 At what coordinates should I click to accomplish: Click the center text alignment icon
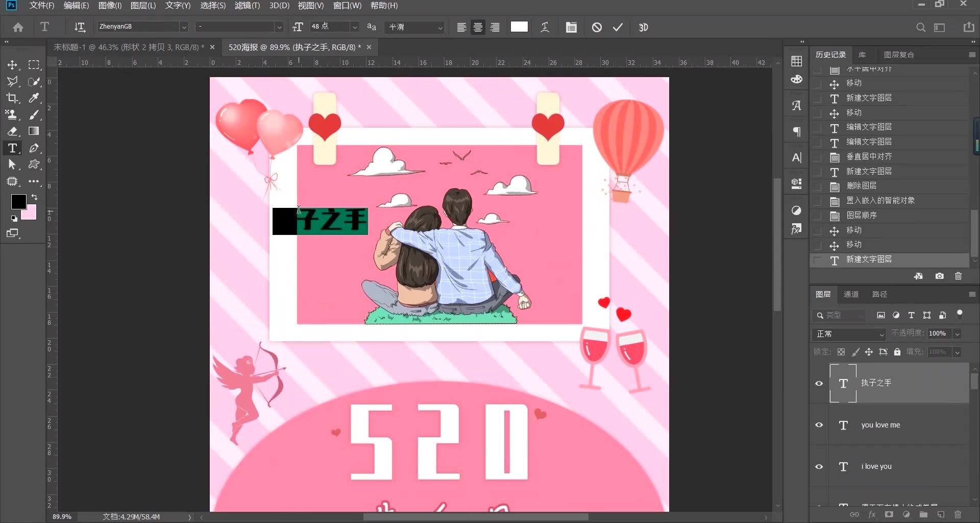[478, 28]
